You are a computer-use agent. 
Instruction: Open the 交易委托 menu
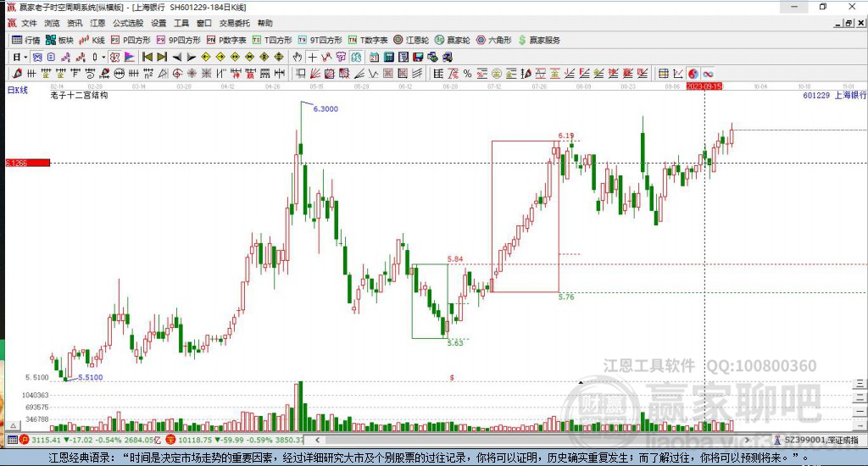234,23
